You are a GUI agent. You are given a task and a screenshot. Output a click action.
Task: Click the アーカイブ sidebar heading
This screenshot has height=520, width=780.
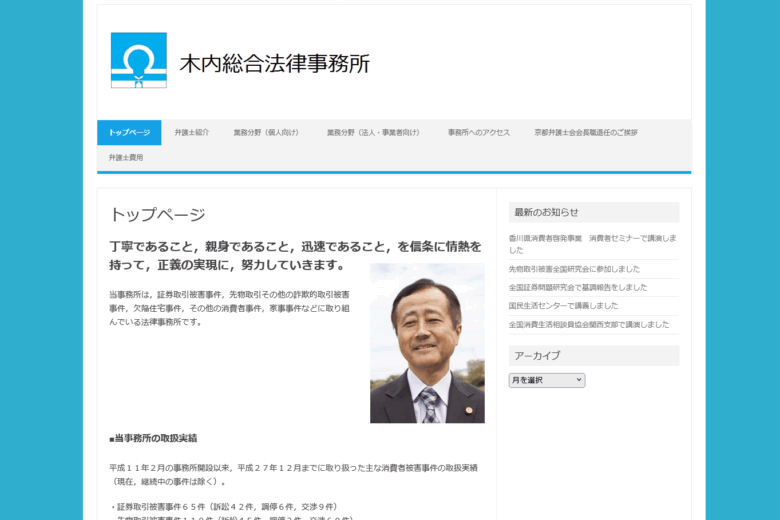[537, 355]
